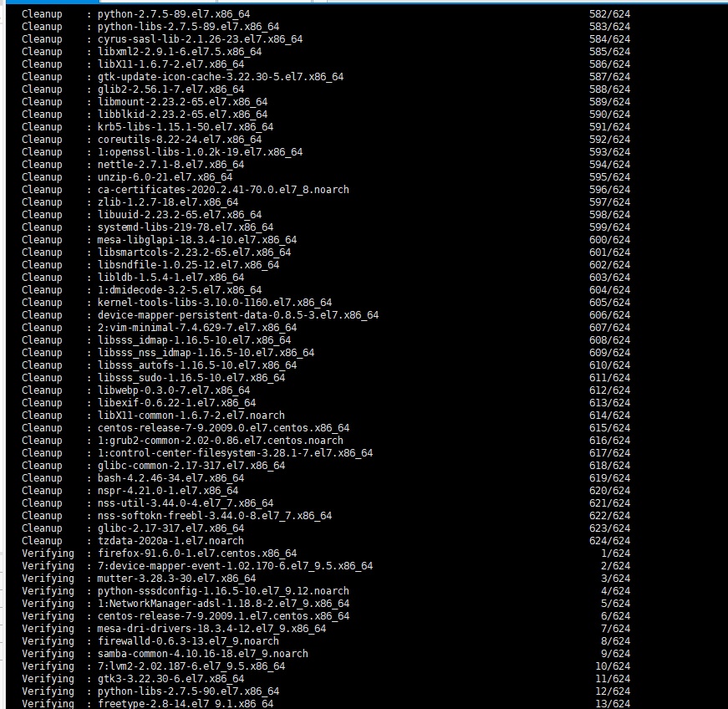Click libsmartcols-2.23.2-65.el7.x86_64 package

click(x=194, y=252)
